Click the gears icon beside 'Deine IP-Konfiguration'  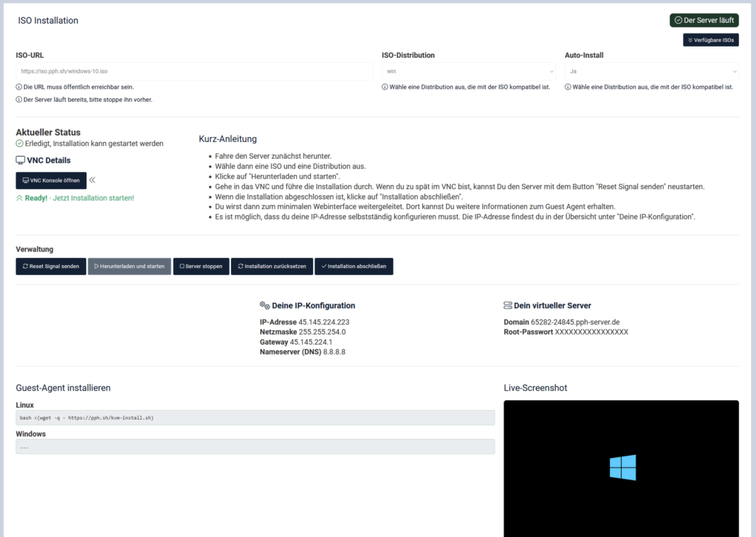[265, 305]
